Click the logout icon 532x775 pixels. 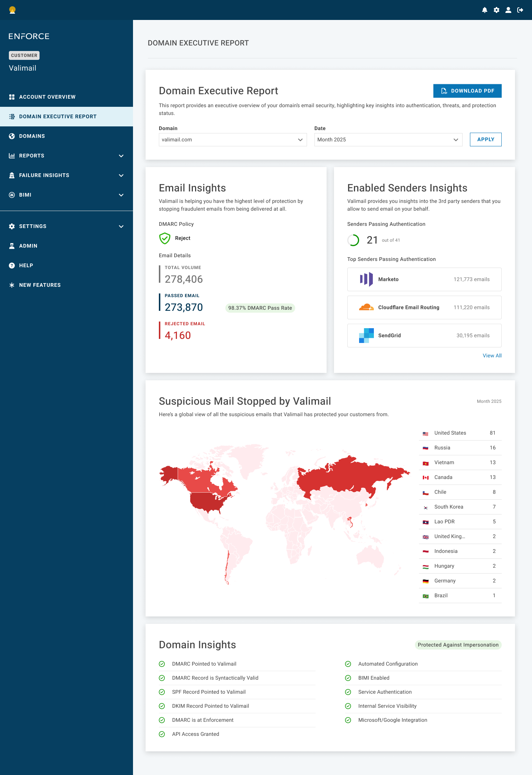coord(520,10)
